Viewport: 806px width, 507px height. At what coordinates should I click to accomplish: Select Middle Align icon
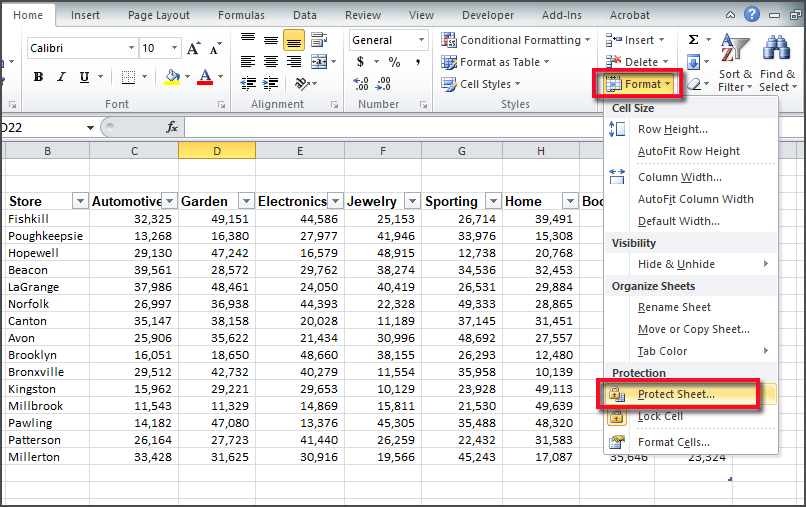click(271, 40)
